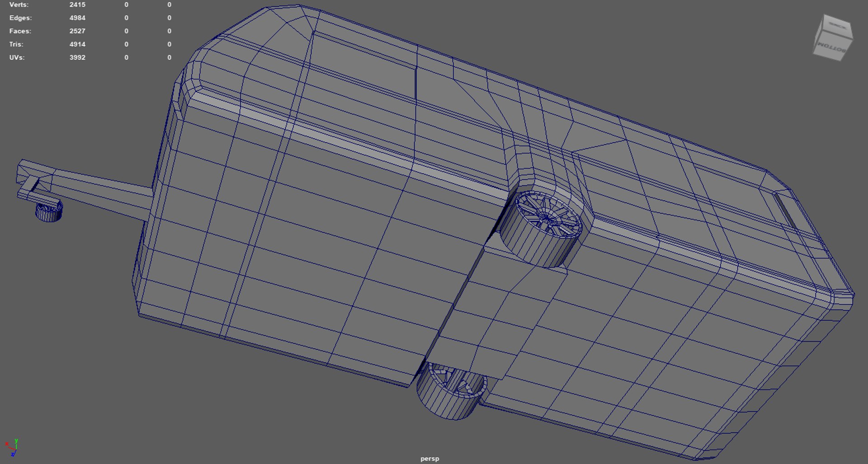
Task: Click the UV count value 3992
Action: (77, 57)
